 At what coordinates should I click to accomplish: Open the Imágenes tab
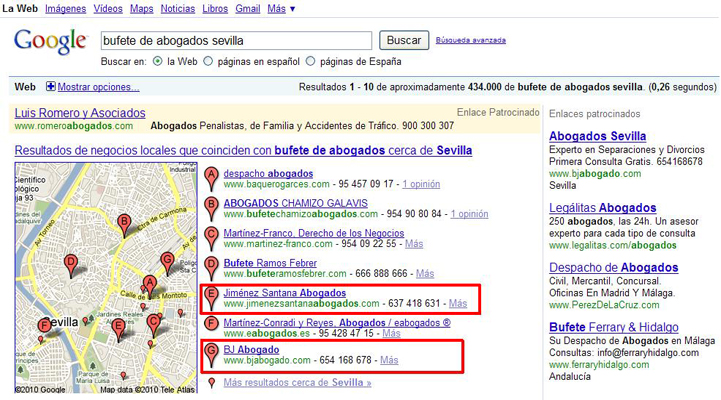(65, 9)
